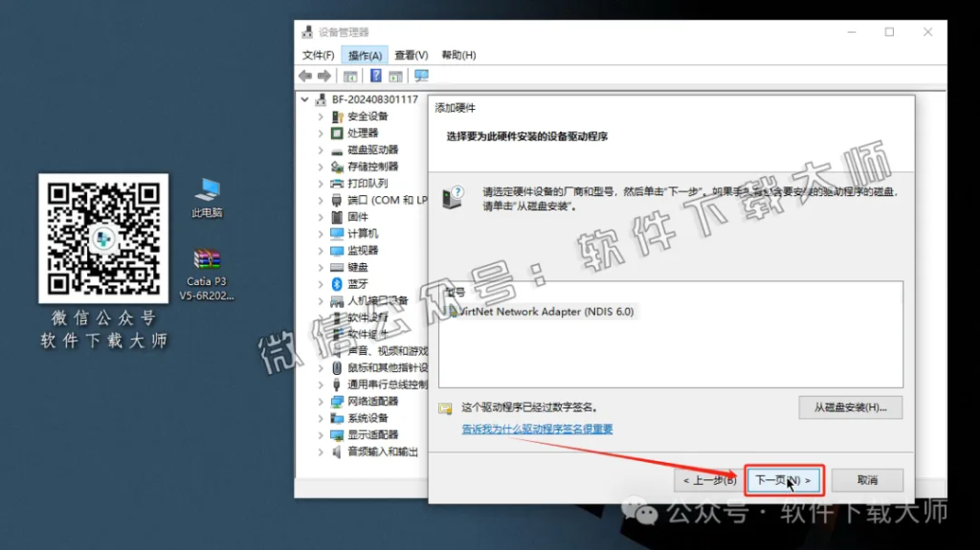This screenshot has height=550, width=980.
Task: Click the 磁盘驱动器 device icon
Action: (x=337, y=150)
